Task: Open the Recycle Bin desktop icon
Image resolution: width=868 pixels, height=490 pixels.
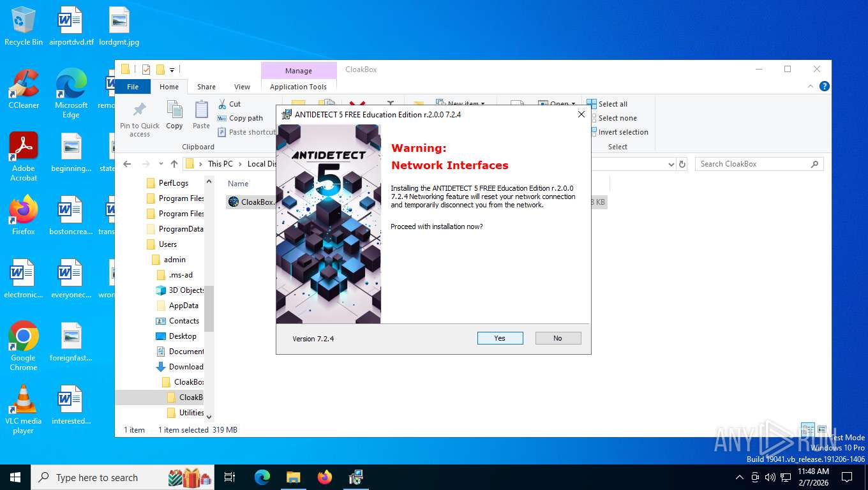Action: 24,26
